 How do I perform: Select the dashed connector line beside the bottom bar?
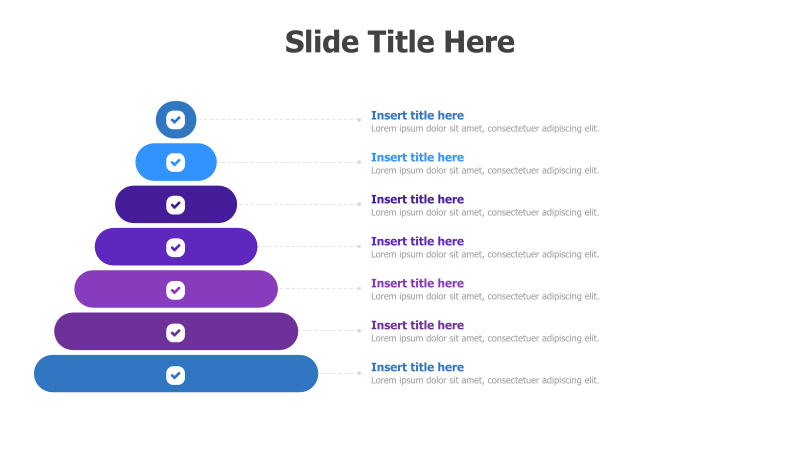click(x=340, y=373)
